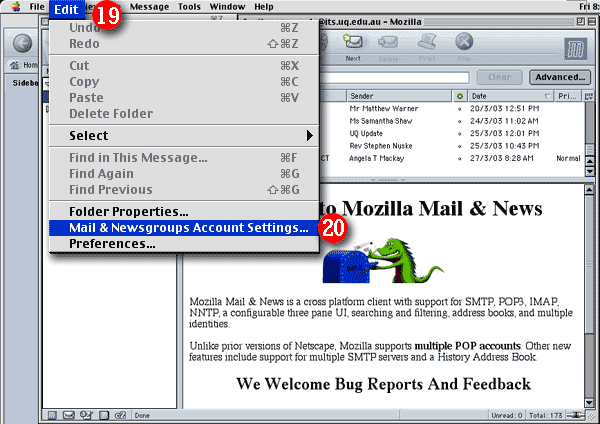Click the Next message toolbar icon
600x424 pixels.
(353, 44)
